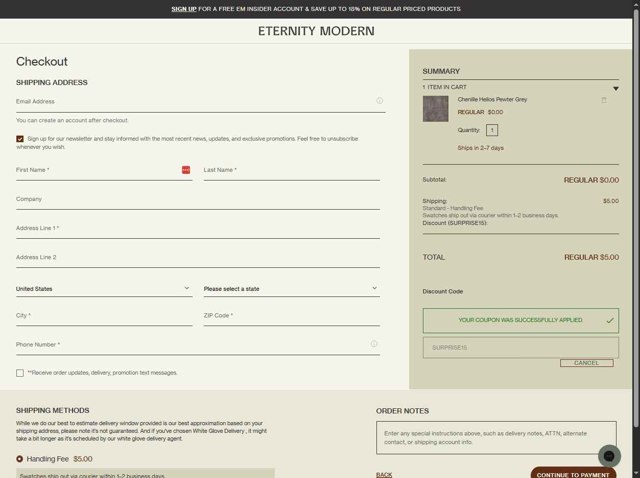Image resolution: width=640 pixels, height=478 pixels.
Task: Click the Chenille Helios Pewter Grey swatch thumbnail
Action: tap(436, 109)
